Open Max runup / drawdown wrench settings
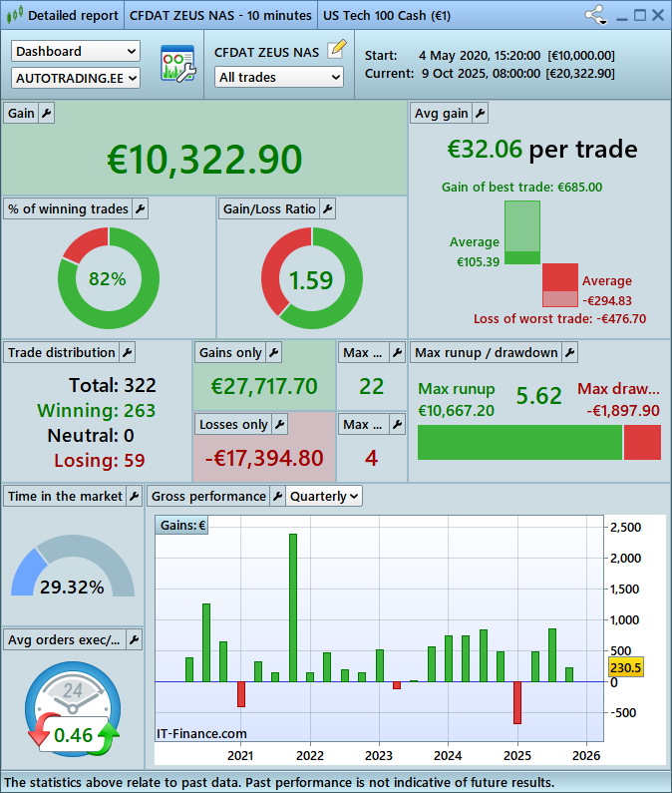The image size is (672, 793). pyautogui.click(x=568, y=352)
